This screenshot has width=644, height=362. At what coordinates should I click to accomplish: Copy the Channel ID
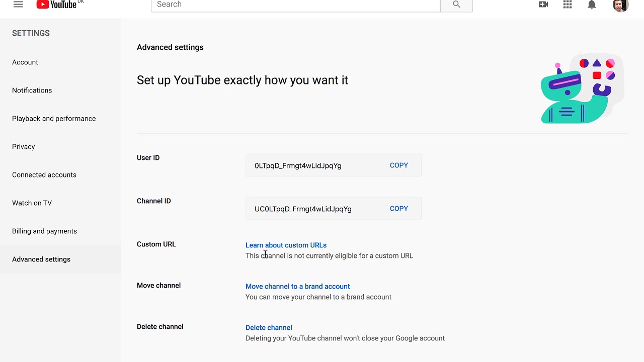pos(399,209)
